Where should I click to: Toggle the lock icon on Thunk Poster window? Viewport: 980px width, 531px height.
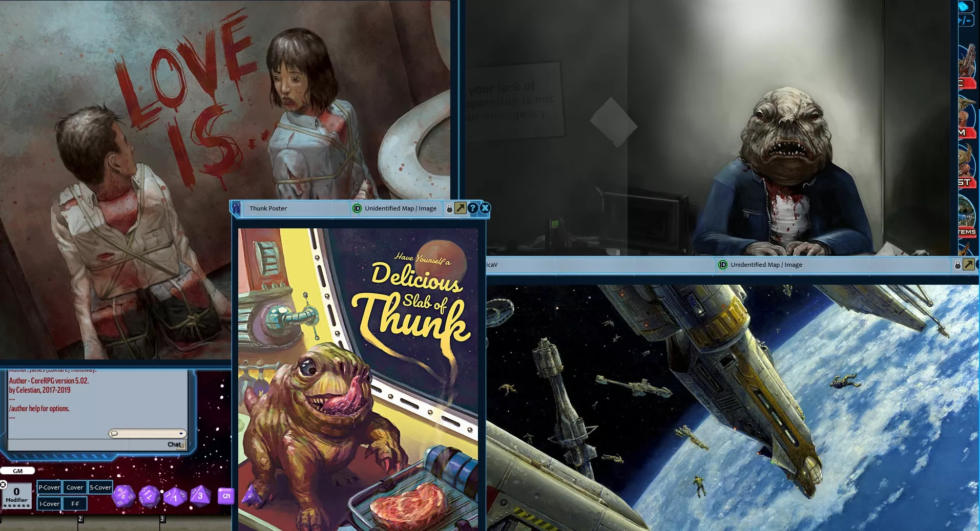[449, 208]
